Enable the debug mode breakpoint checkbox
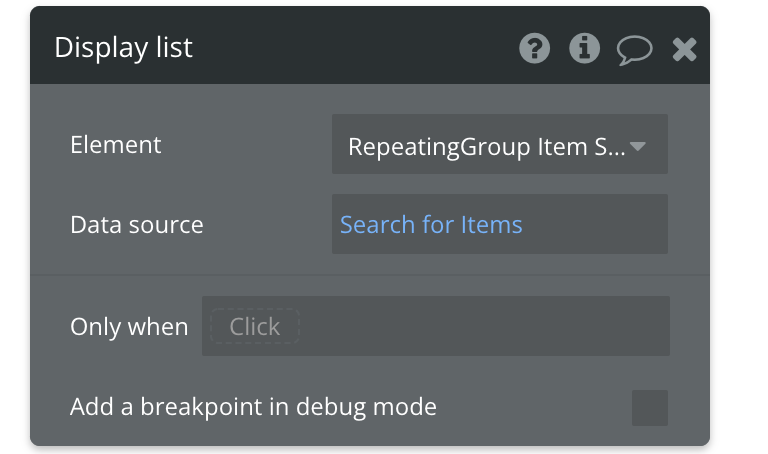The width and height of the screenshot is (768, 454). coord(649,408)
